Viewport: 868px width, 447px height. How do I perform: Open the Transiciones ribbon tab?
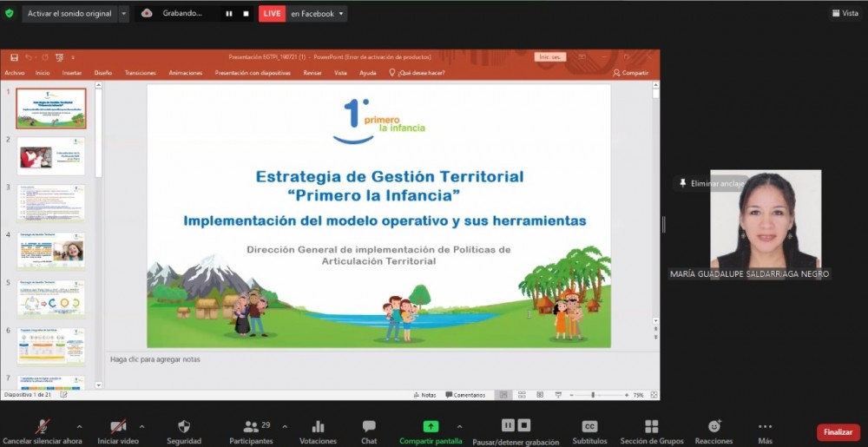[140, 73]
